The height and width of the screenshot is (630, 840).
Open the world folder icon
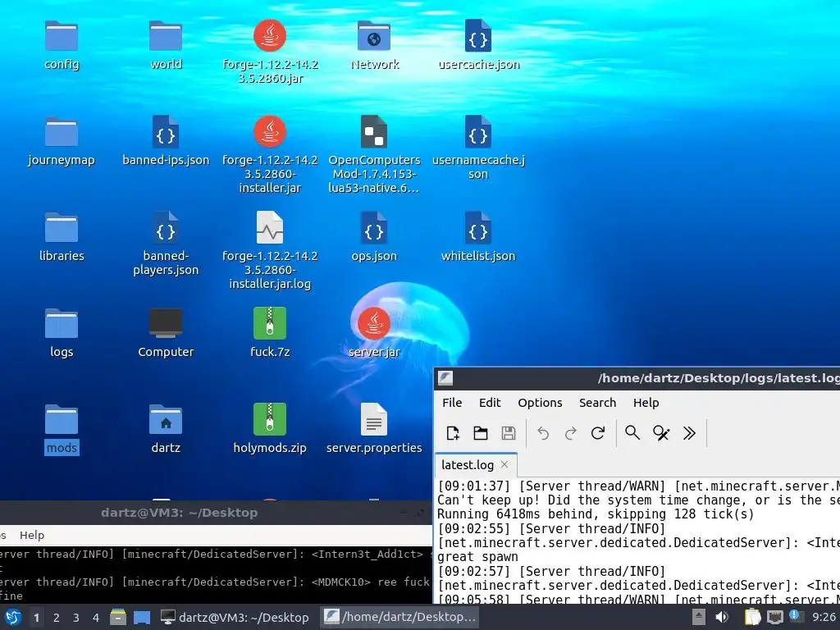click(166, 36)
